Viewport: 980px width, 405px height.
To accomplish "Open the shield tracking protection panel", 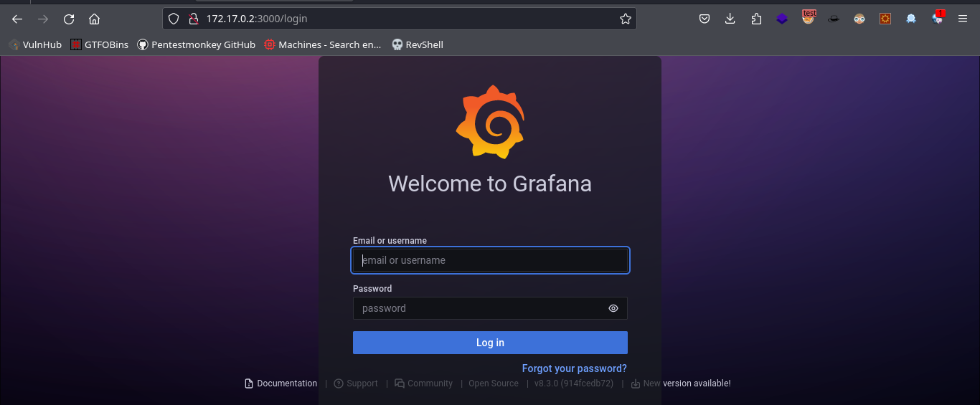I will click(x=174, y=19).
